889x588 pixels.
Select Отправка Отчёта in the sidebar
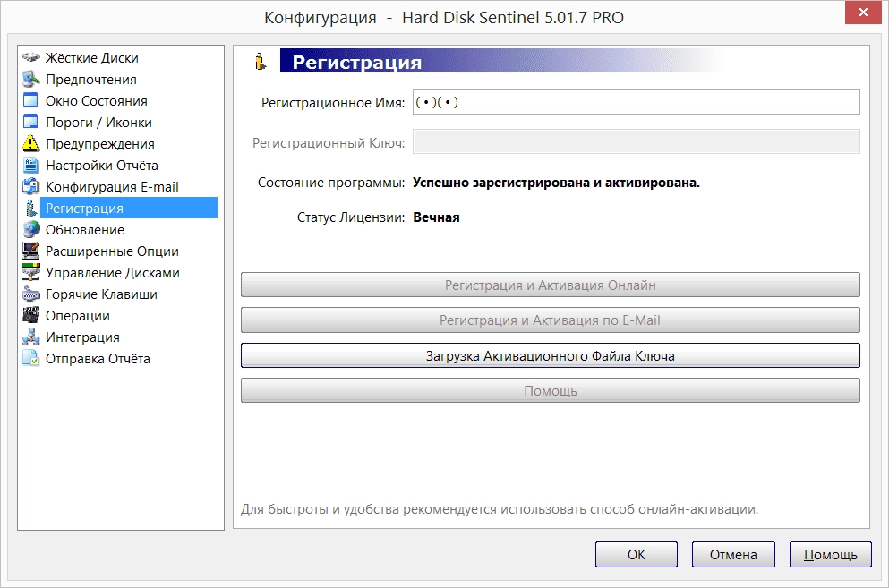click(98, 360)
